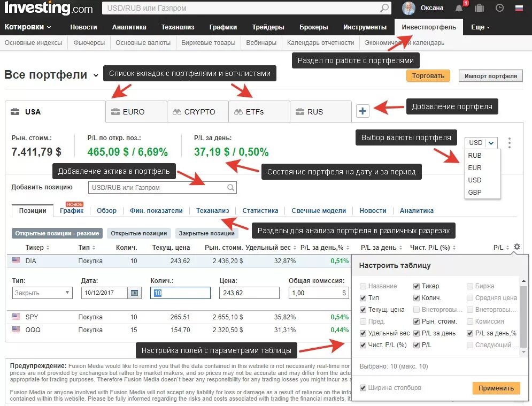Click the Russian flag language icon
The image size is (532, 406).
click(519, 8)
